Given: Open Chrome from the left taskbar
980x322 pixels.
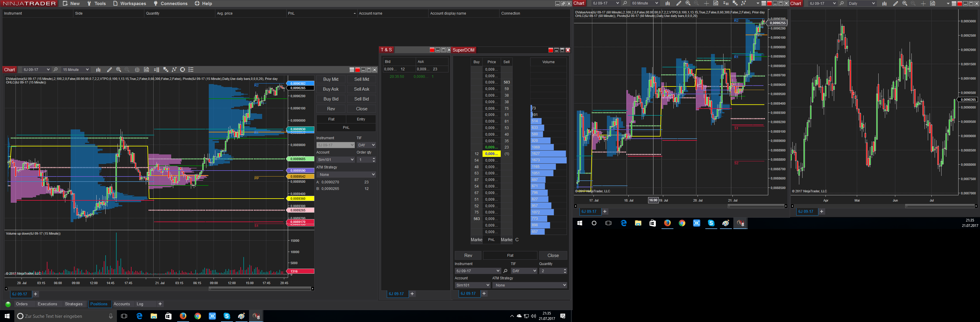Looking at the screenshot, I should click(197, 316).
